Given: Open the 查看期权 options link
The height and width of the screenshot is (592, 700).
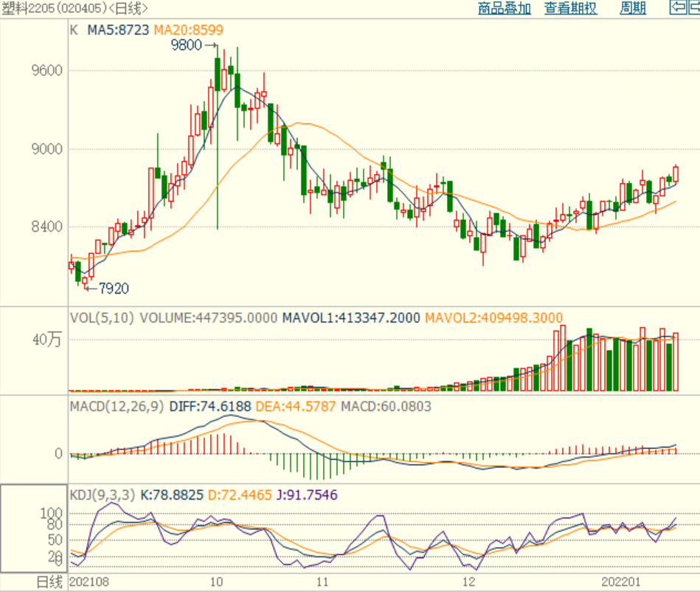Looking at the screenshot, I should pos(570,9).
